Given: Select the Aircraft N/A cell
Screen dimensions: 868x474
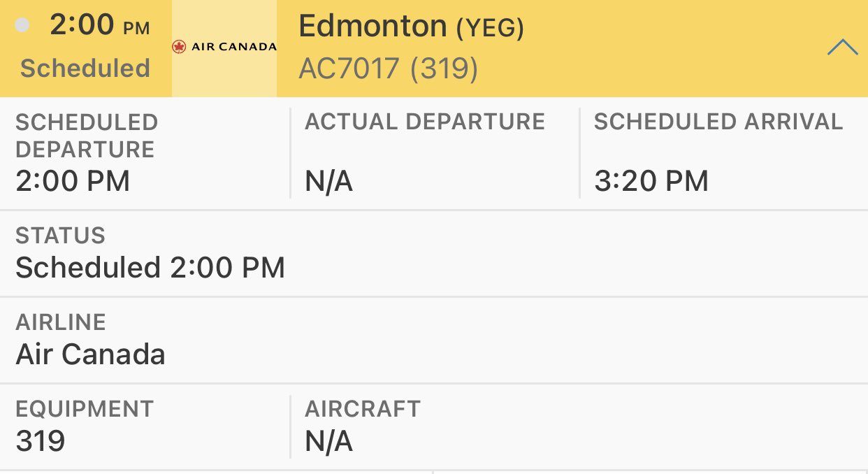Looking at the screenshot, I should [579, 426].
